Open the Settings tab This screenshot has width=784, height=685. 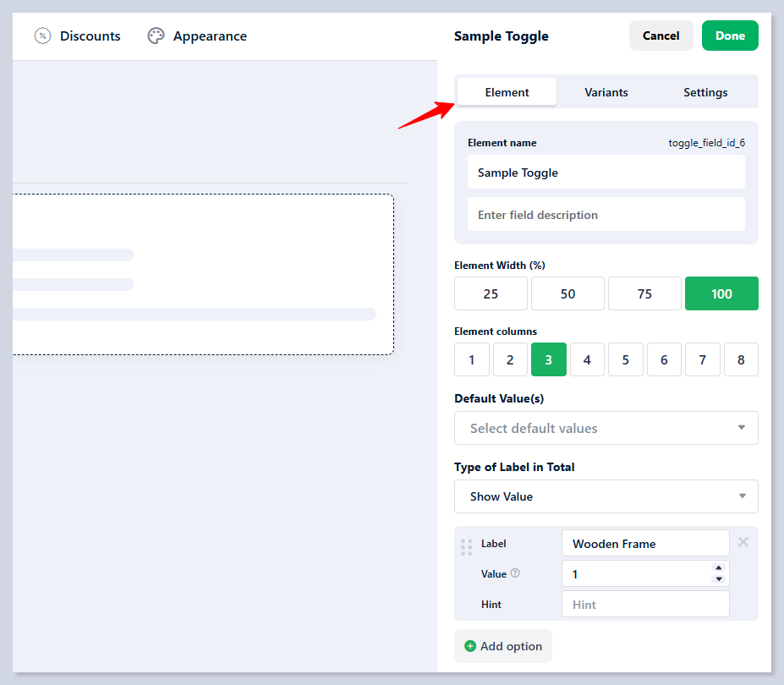705,92
